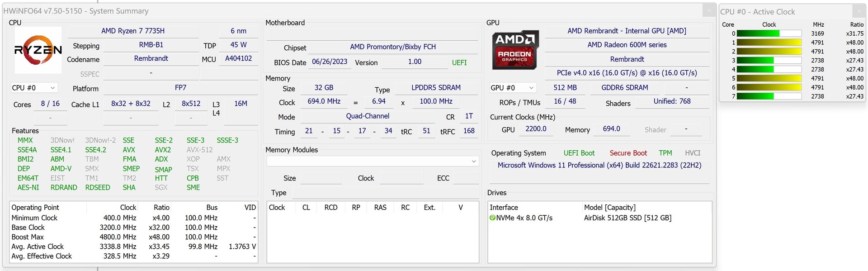The height and width of the screenshot is (271, 868).
Task: Click the tRFC 168 timing value
Action: [469, 131]
